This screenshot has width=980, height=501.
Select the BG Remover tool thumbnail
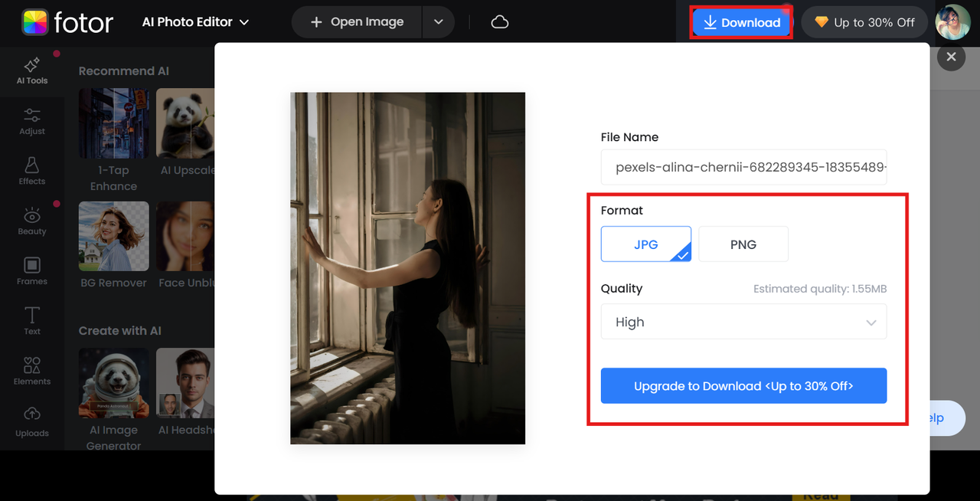114,236
